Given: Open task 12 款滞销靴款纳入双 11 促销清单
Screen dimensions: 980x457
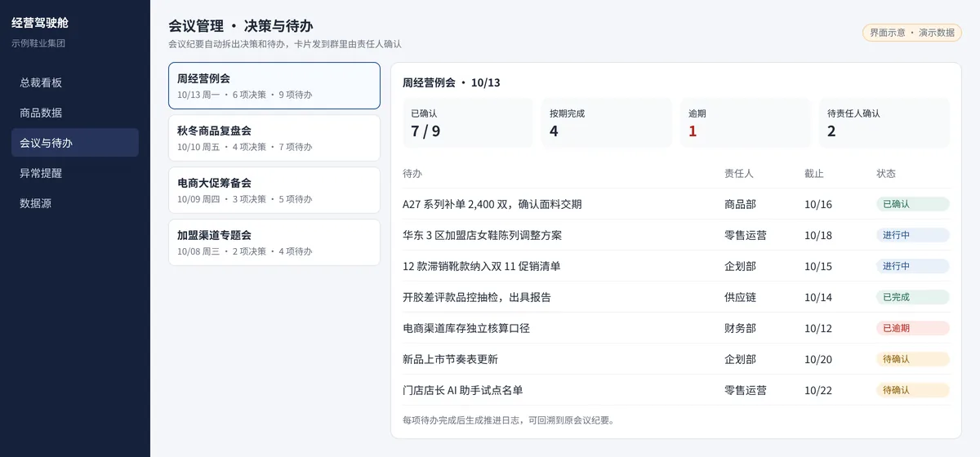Looking at the screenshot, I should click(x=482, y=266).
